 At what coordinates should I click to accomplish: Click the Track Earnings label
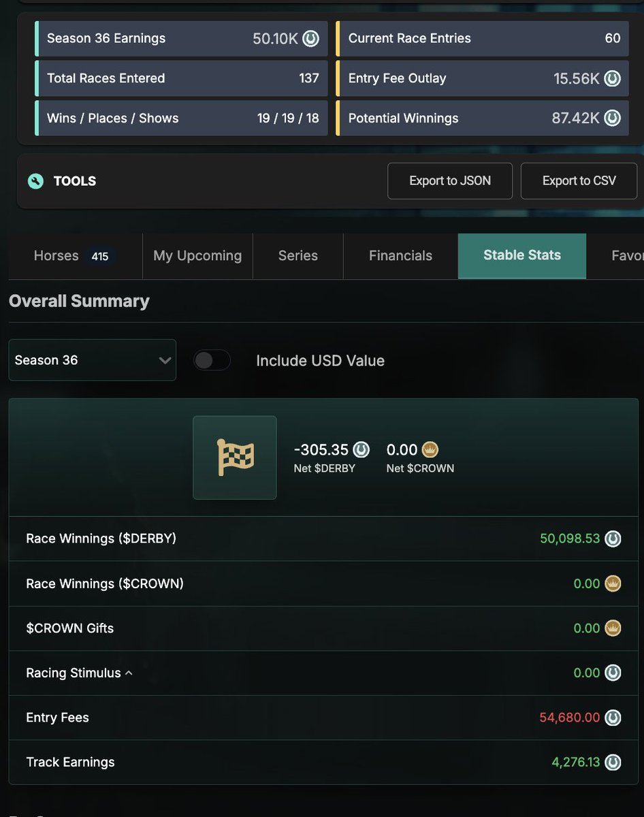click(x=70, y=763)
